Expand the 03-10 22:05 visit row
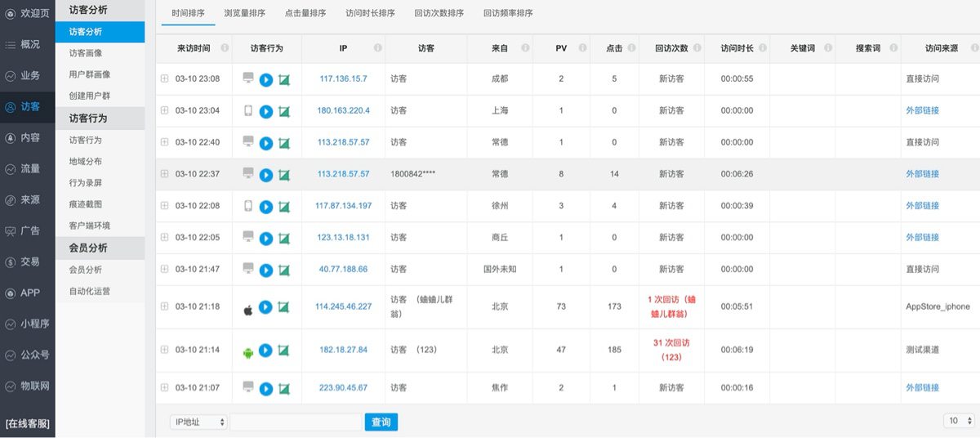Image resolution: width=980 pixels, height=438 pixels. (x=164, y=238)
